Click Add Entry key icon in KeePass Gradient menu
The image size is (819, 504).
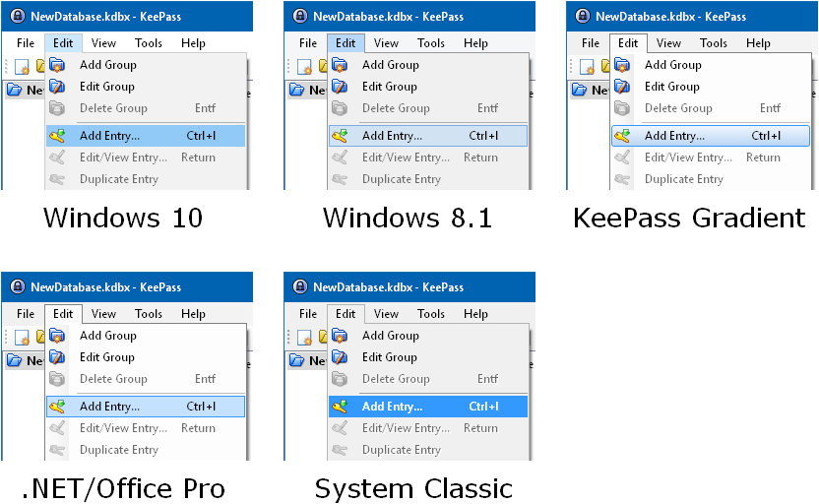point(622,136)
